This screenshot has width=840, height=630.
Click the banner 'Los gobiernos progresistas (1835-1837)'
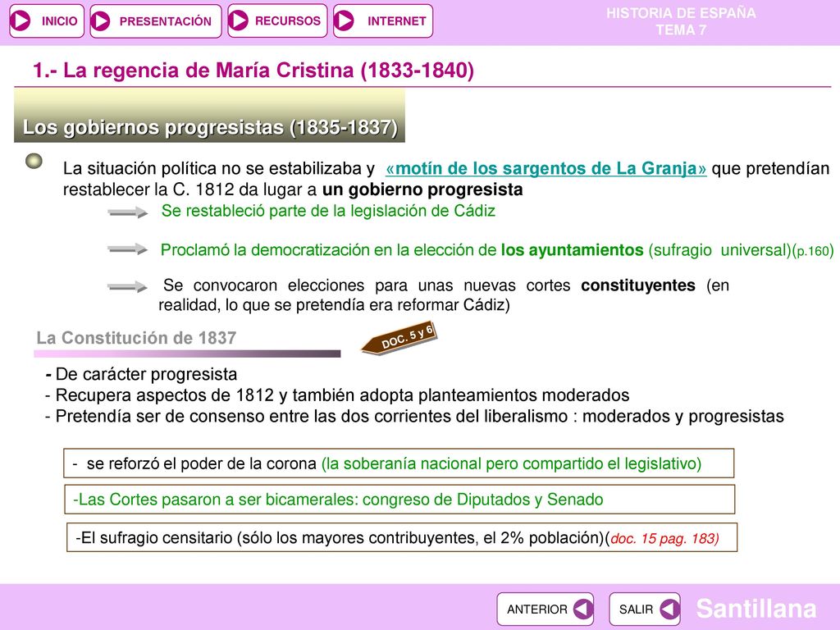tap(209, 116)
